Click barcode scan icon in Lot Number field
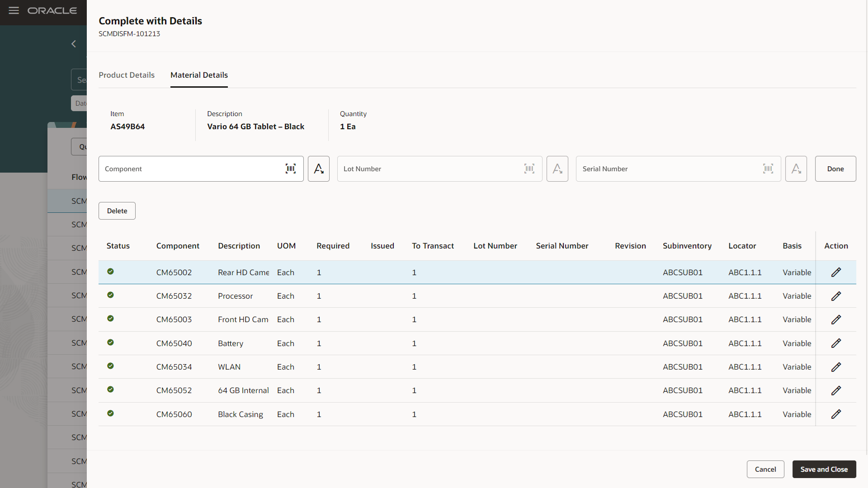This screenshot has height=488, width=868. pos(529,169)
